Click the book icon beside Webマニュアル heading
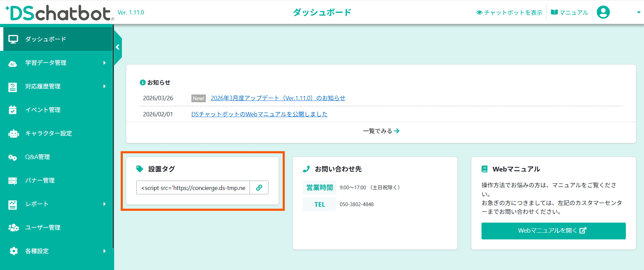This screenshot has height=270, width=644. tap(485, 169)
